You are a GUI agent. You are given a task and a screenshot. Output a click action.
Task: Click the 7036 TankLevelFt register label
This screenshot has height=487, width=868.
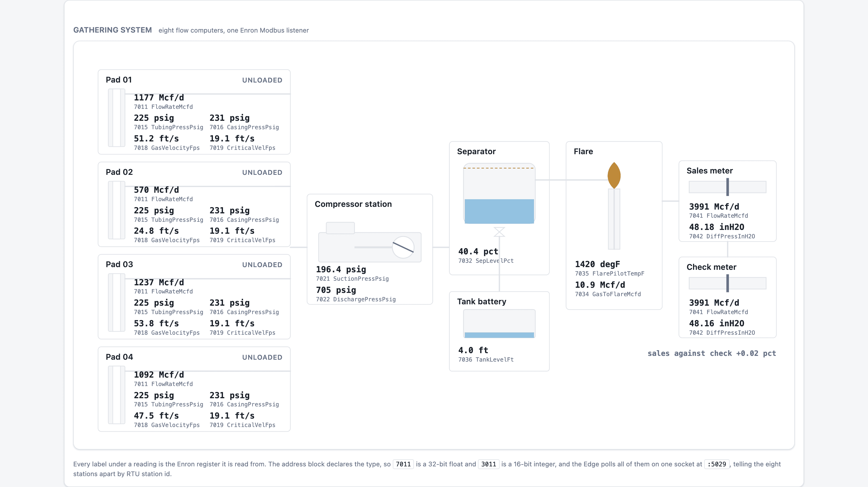pyautogui.click(x=486, y=359)
